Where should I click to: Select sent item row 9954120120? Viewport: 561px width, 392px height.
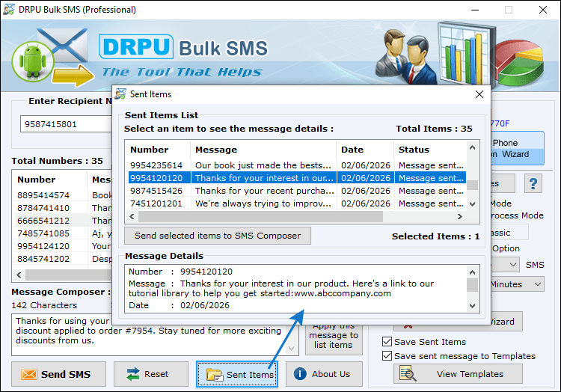(295, 178)
